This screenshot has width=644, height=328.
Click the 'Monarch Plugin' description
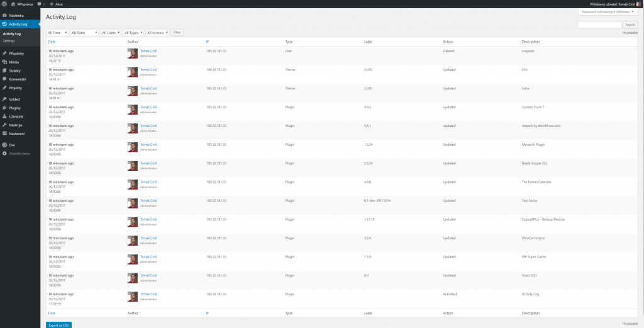[533, 145]
